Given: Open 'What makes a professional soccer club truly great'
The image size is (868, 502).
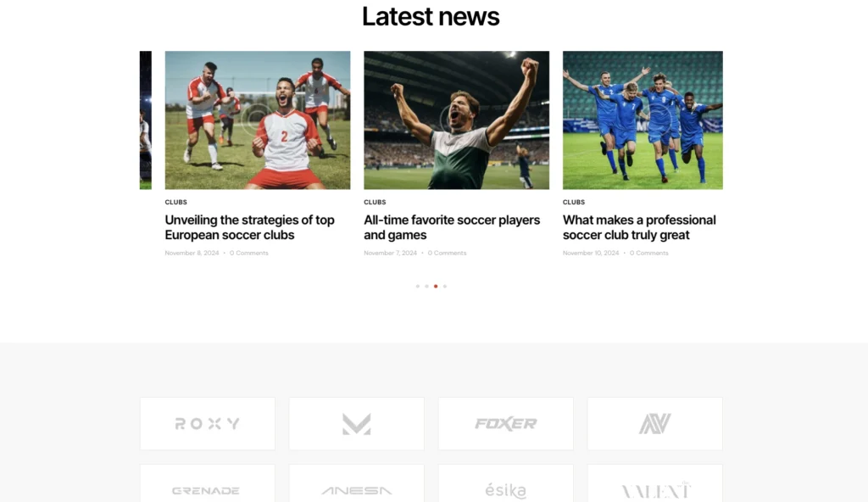Looking at the screenshot, I should tap(639, 227).
